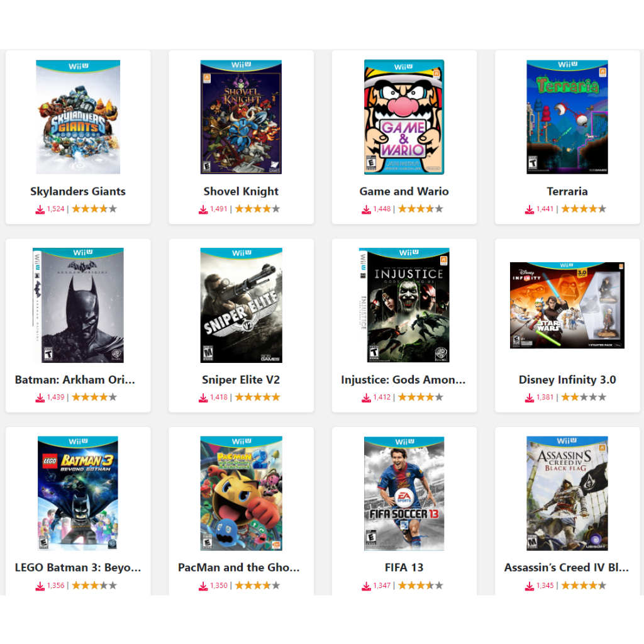The width and height of the screenshot is (644, 644).
Task: Click the star rating under Game and Wario
Action: point(421,209)
